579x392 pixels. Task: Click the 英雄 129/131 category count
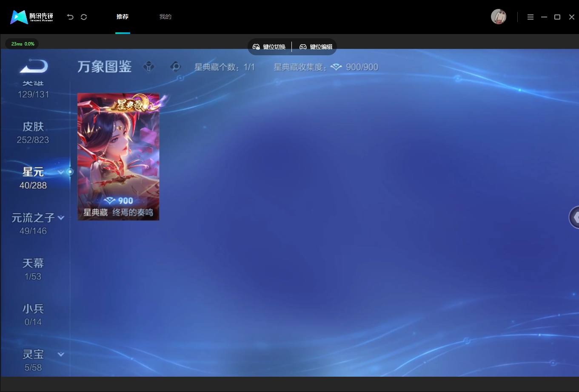[33, 94]
